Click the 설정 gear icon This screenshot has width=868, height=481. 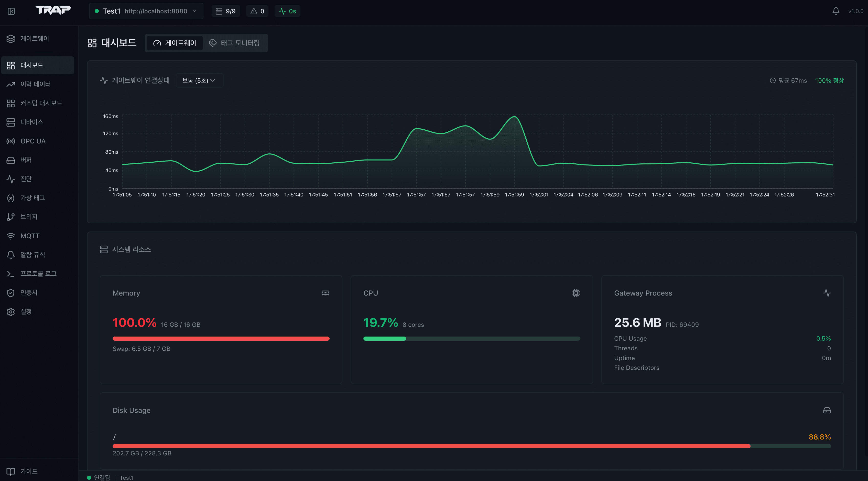pos(11,312)
